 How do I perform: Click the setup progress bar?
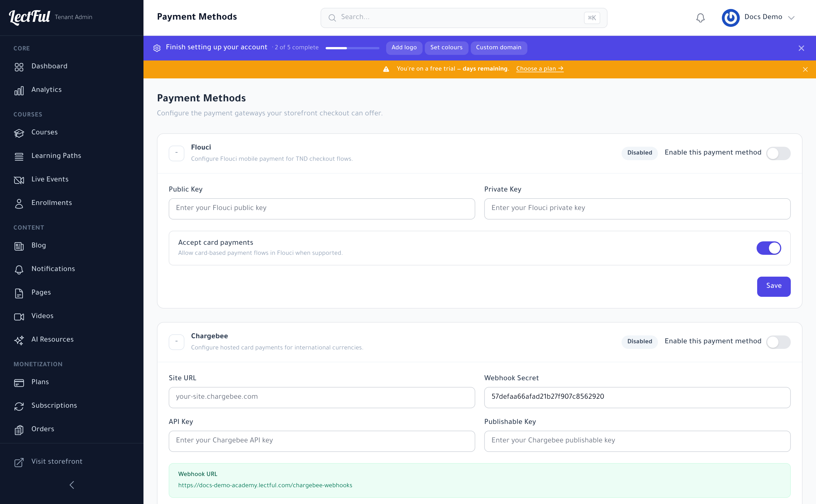click(352, 48)
